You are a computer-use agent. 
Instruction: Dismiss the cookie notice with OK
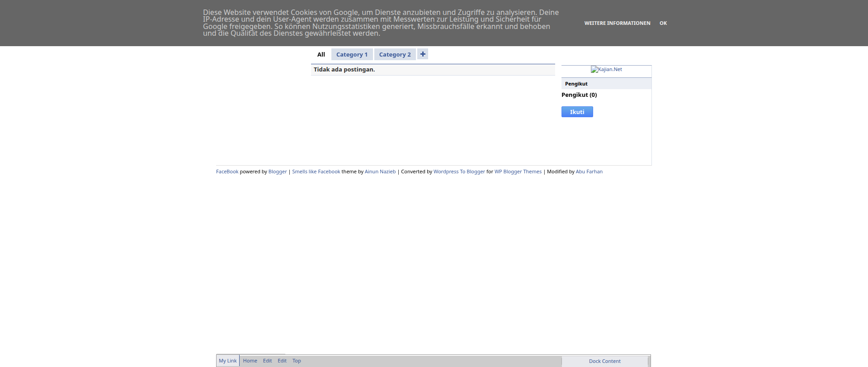click(x=663, y=23)
